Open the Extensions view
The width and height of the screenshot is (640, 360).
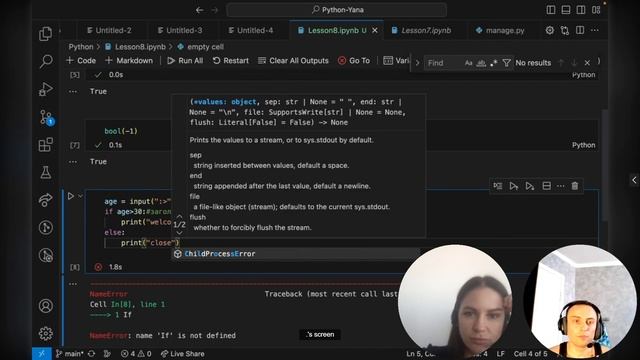coord(45,144)
